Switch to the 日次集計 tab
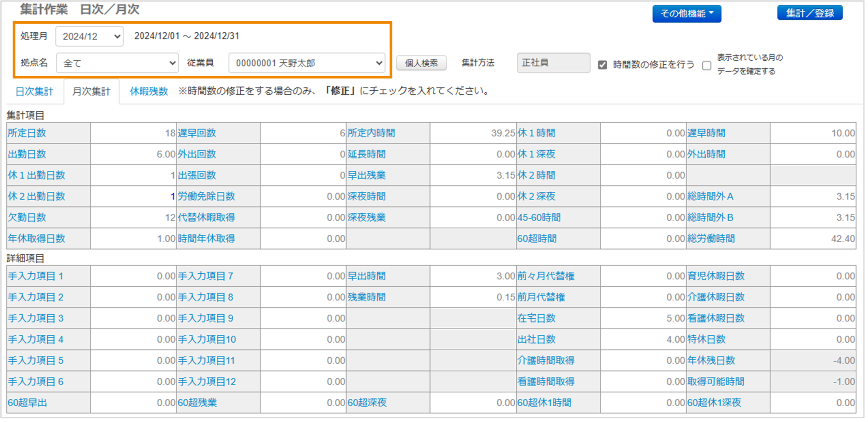This screenshot has width=868, height=422. point(34,91)
